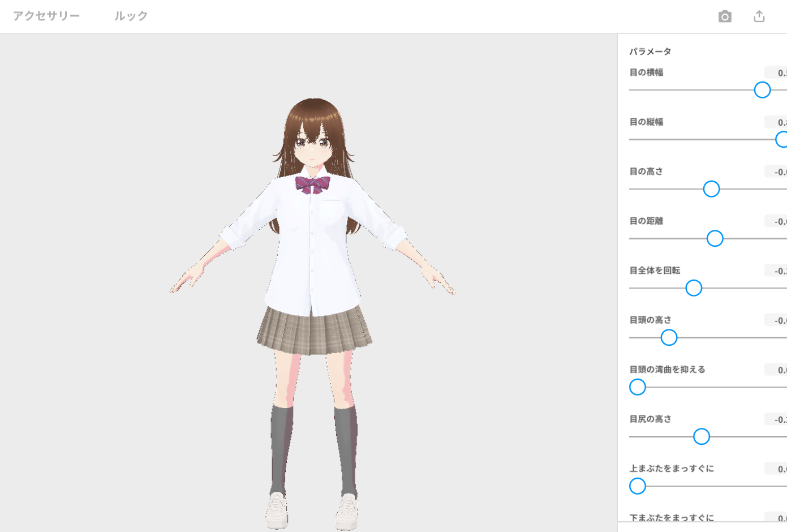Click the character's plaid skirt
This screenshot has width=787, height=532.
(314, 331)
